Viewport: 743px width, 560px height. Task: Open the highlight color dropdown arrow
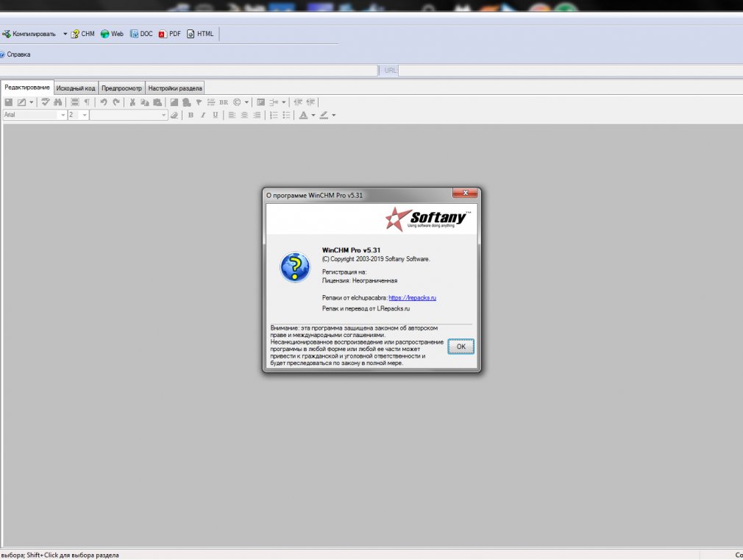pyautogui.click(x=333, y=115)
